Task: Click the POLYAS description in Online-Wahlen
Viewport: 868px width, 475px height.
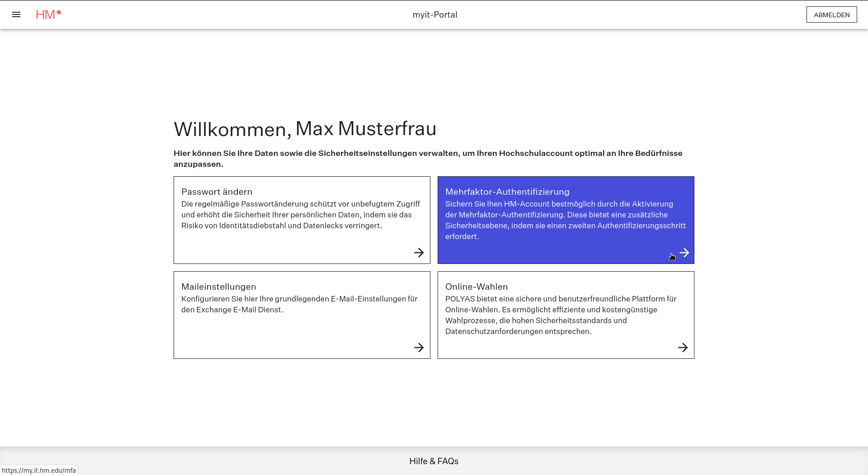Action: (x=561, y=315)
